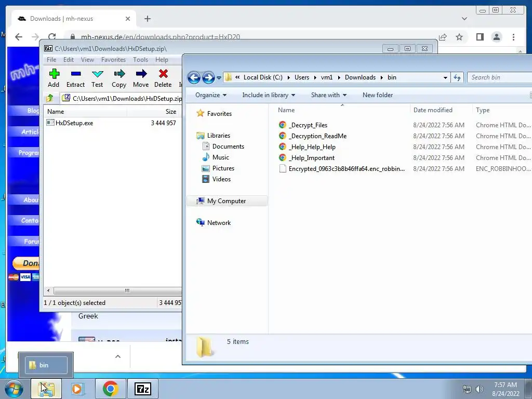Open a new Chrome tab
This screenshot has width=532, height=399.
pyautogui.click(x=147, y=19)
